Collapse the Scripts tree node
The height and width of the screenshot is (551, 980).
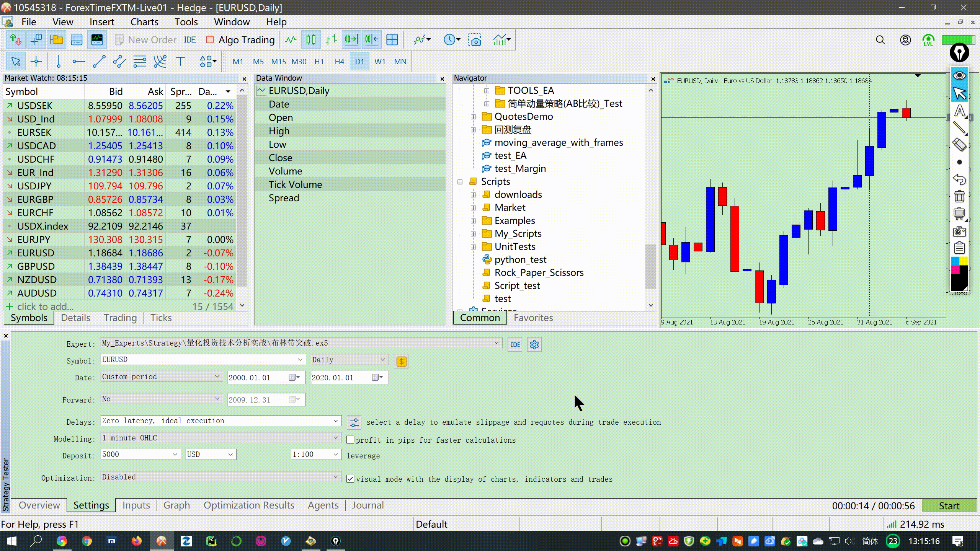coord(460,182)
